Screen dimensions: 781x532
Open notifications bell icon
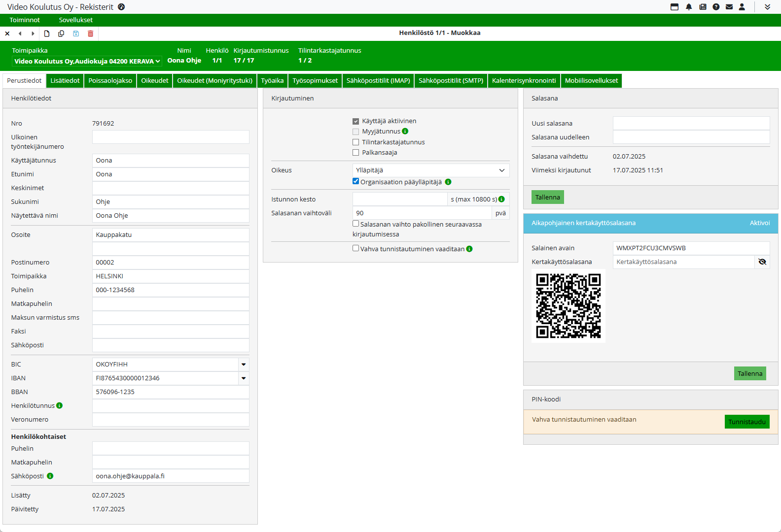689,7
